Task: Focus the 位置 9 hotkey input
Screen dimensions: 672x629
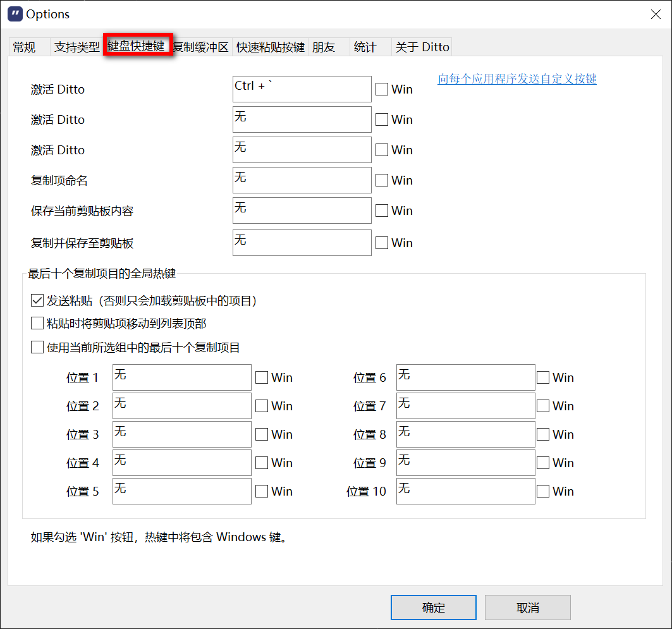Action: point(466,463)
